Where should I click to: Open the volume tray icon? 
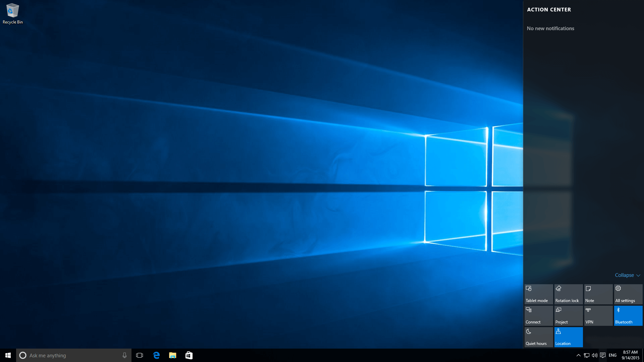[x=595, y=355]
